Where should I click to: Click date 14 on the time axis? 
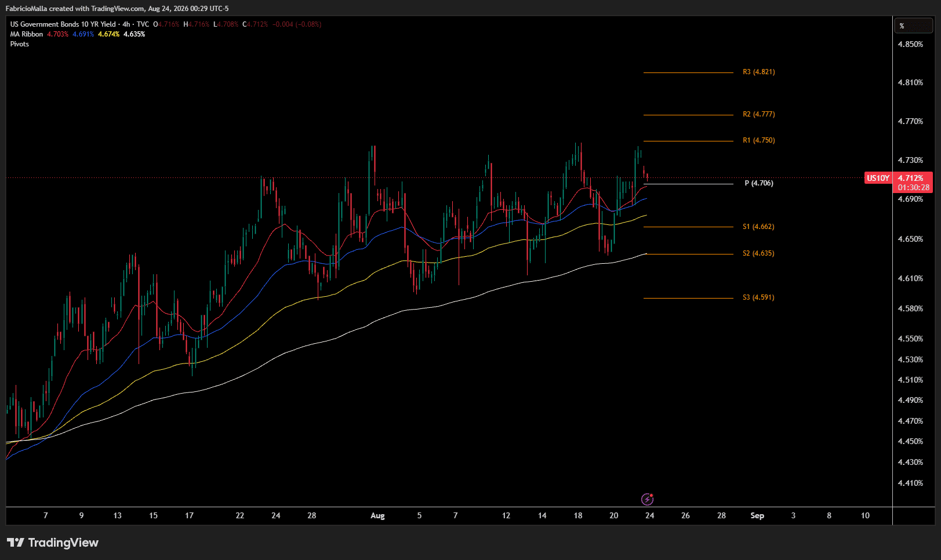tap(542, 515)
